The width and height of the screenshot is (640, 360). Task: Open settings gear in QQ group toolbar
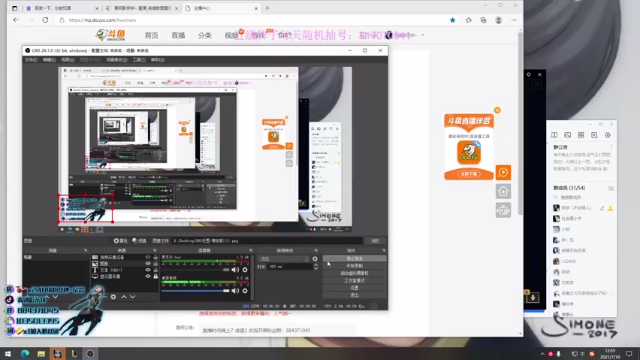608,135
